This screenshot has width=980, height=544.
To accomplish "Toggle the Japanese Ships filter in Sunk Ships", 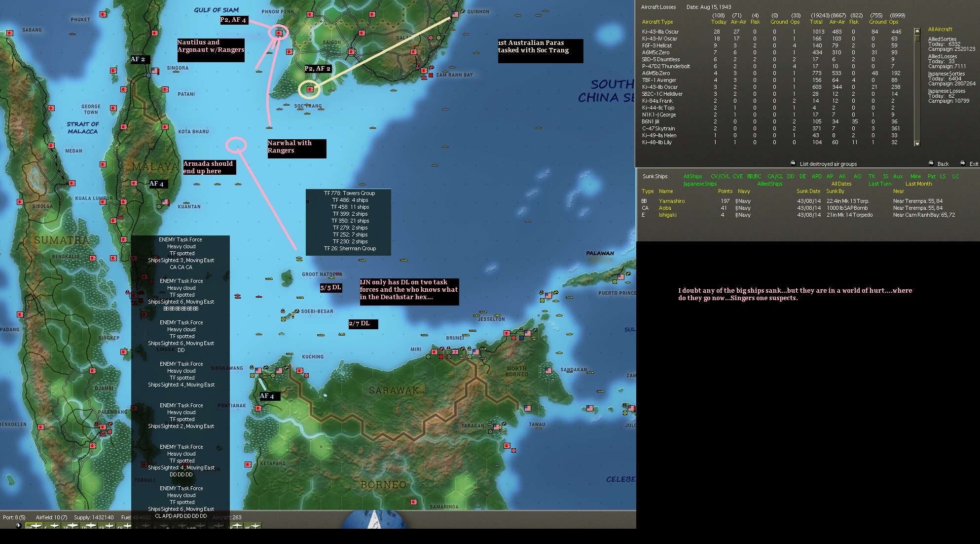I will 700,184.
